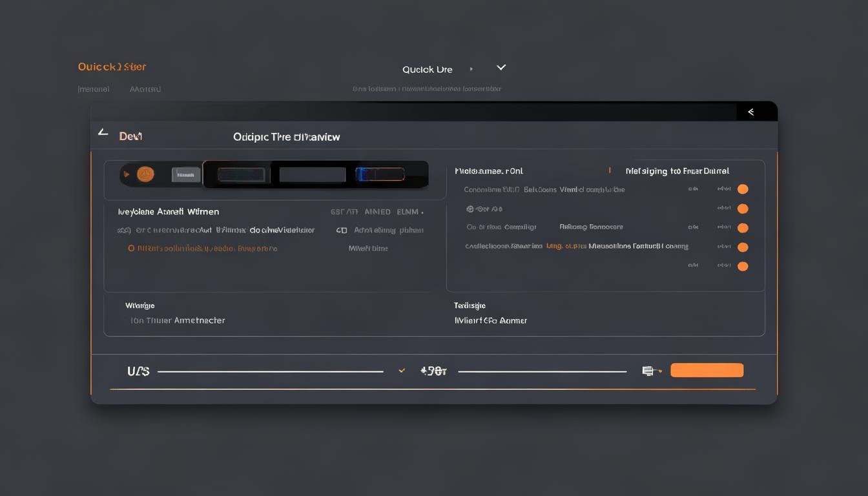The width and height of the screenshot is (868, 496).
Task: Click the back arrow beside the Devi title
Action: 103,132
